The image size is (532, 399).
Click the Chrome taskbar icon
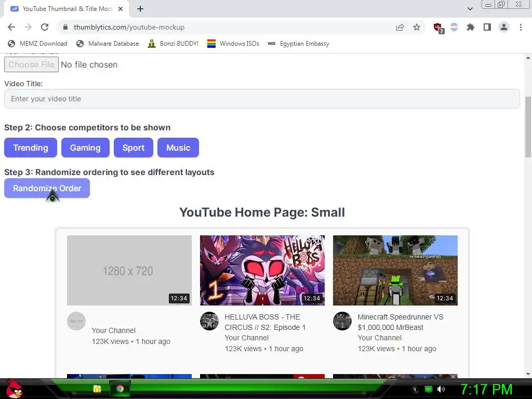click(120, 389)
